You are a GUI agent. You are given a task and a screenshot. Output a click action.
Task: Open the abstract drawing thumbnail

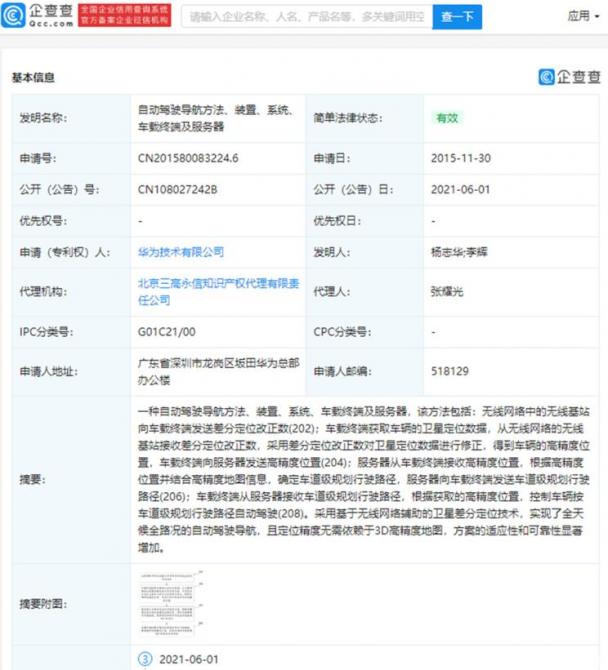pyautogui.click(x=170, y=603)
